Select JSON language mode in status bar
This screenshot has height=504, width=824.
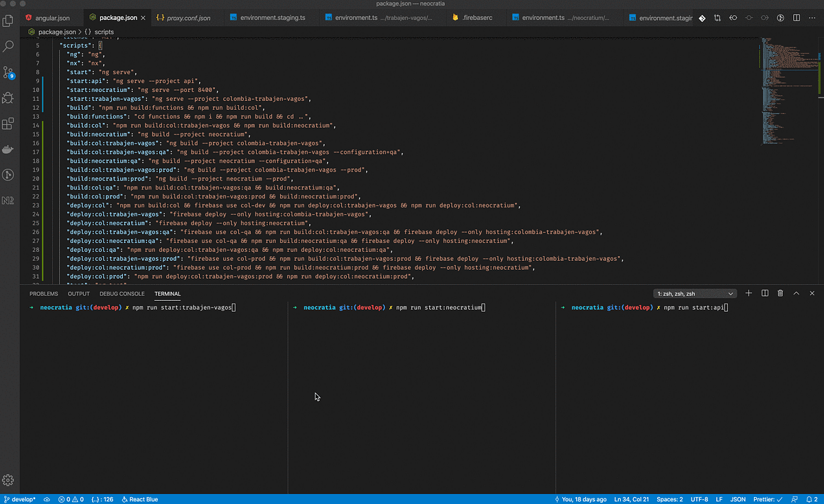pos(737,499)
